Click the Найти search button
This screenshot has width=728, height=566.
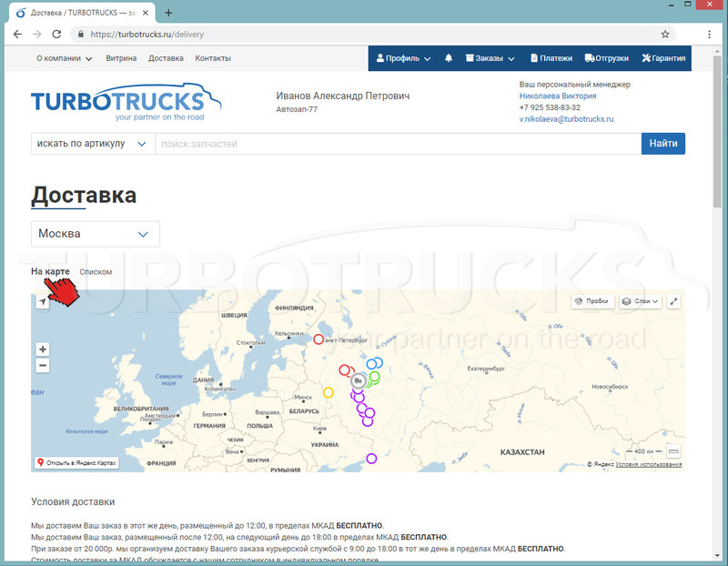(x=663, y=144)
